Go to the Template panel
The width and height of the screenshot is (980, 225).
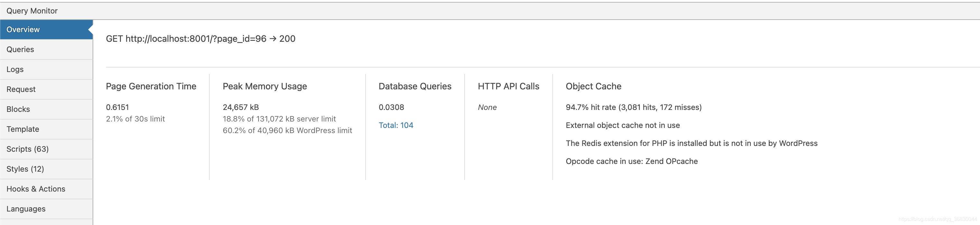[46, 129]
